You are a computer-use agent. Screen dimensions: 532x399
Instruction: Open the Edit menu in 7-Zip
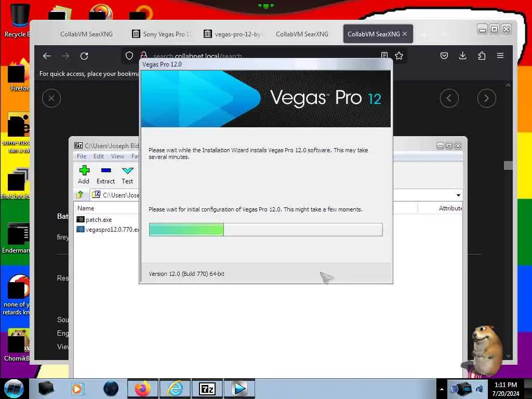pos(98,156)
